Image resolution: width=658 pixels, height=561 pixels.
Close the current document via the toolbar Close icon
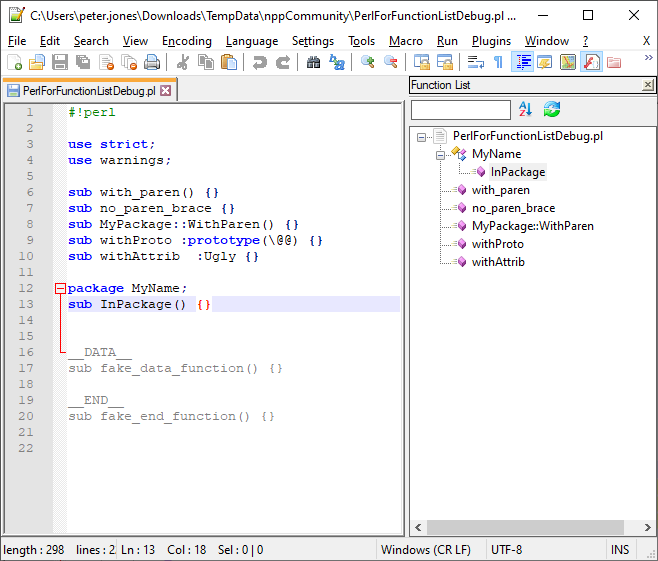point(106,63)
